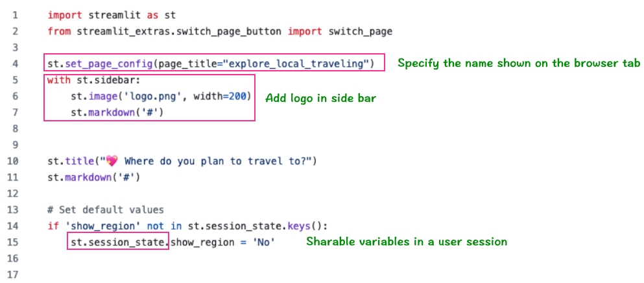The image size is (644, 283).
Task: Click the 'No' string value on line 15
Action: coord(265,242)
